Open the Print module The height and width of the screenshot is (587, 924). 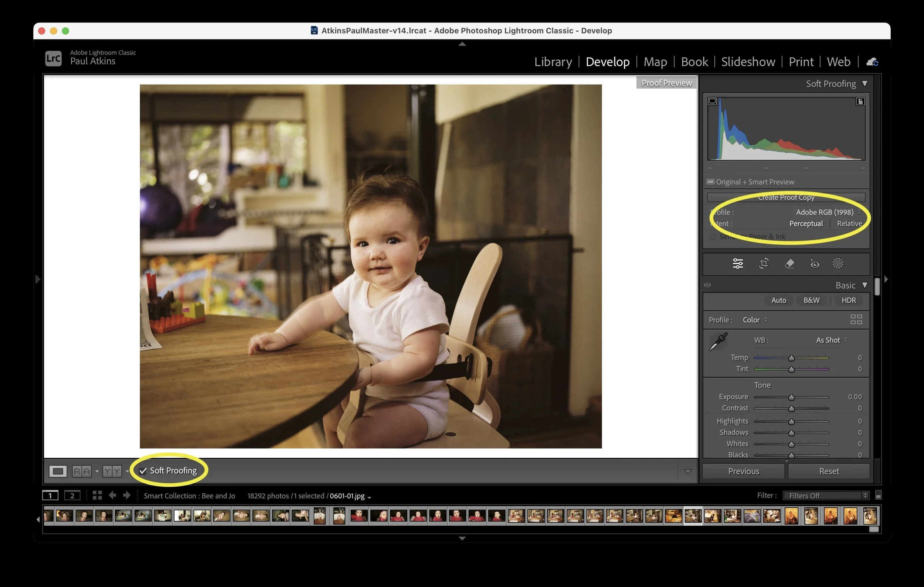(x=801, y=62)
